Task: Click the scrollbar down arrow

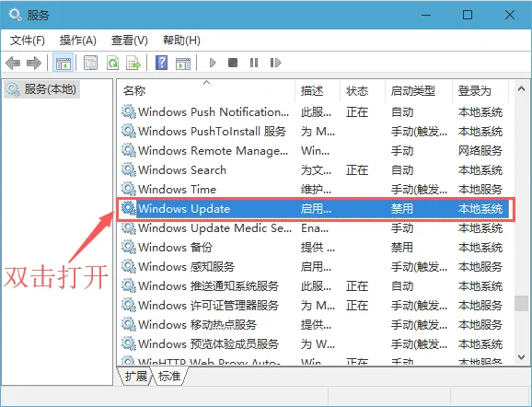Action: pyautogui.click(x=522, y=357)
